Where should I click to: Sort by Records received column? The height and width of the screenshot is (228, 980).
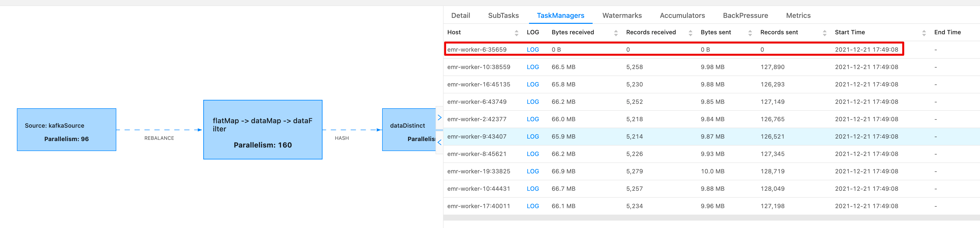691,32
